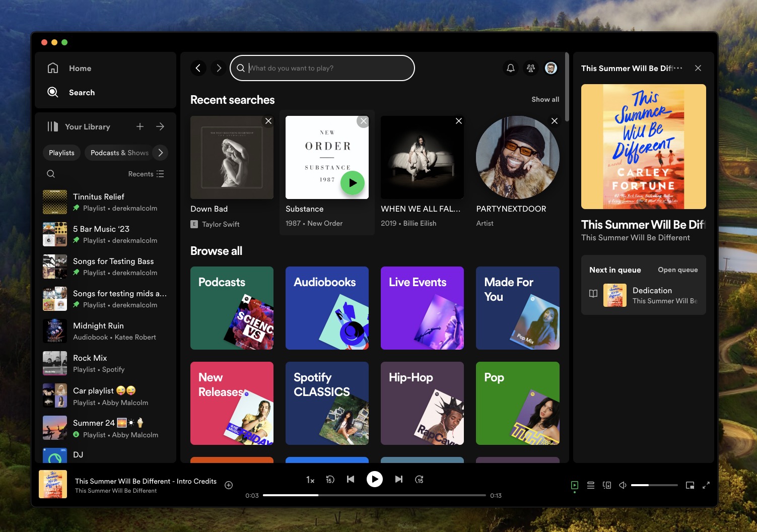
Task: Browse the Podcasts category
Action: (x=232, y=308)
